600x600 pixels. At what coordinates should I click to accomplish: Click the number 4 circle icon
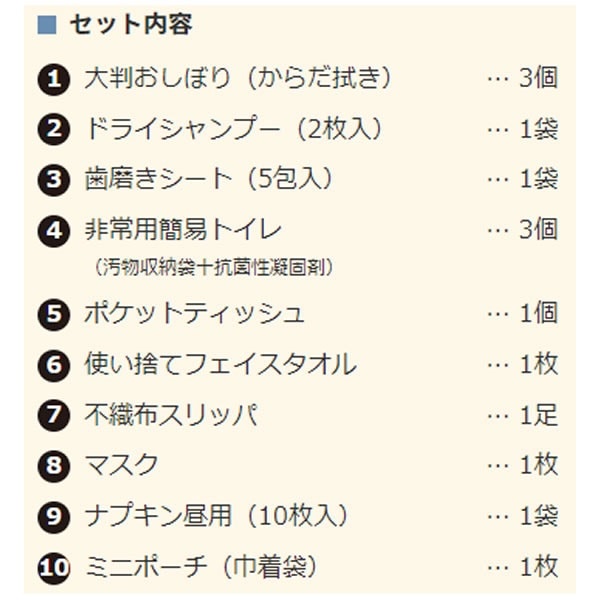tap(56, 231)
